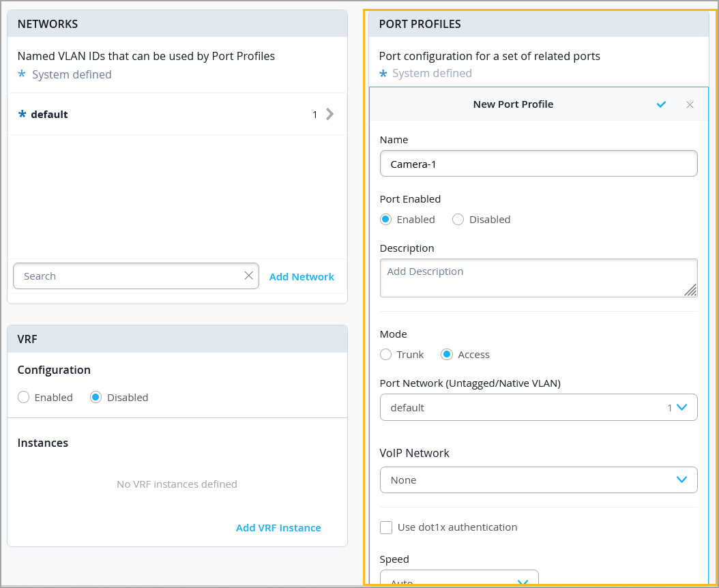The width and height of the screenshot is (719, 588).
Task: Confirm new port profile with checkmark icon
Action: tap(661, 104)
